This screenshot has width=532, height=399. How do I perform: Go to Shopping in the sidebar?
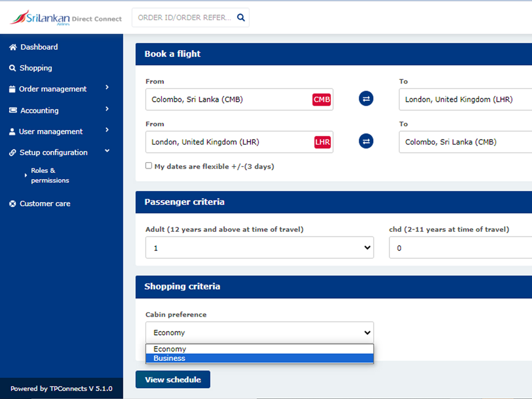click(x=36, y=68)
